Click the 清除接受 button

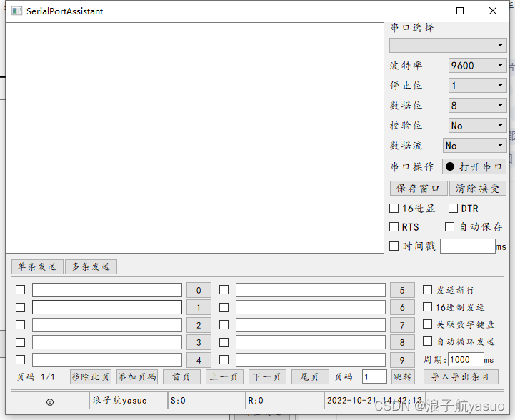coord(478,188)
